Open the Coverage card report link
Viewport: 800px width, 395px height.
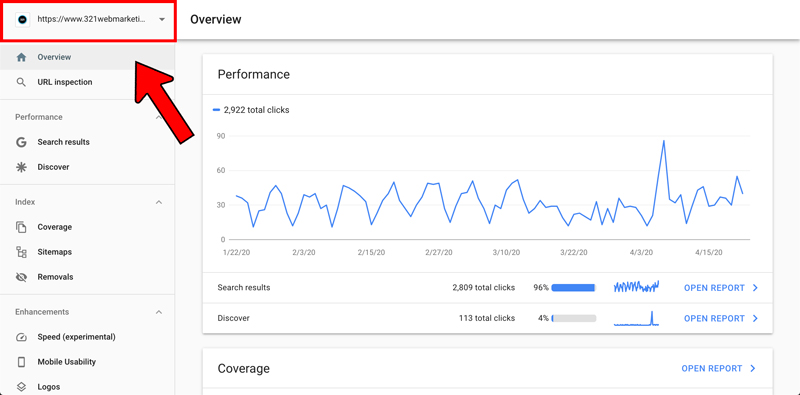[x=712, y=368]
